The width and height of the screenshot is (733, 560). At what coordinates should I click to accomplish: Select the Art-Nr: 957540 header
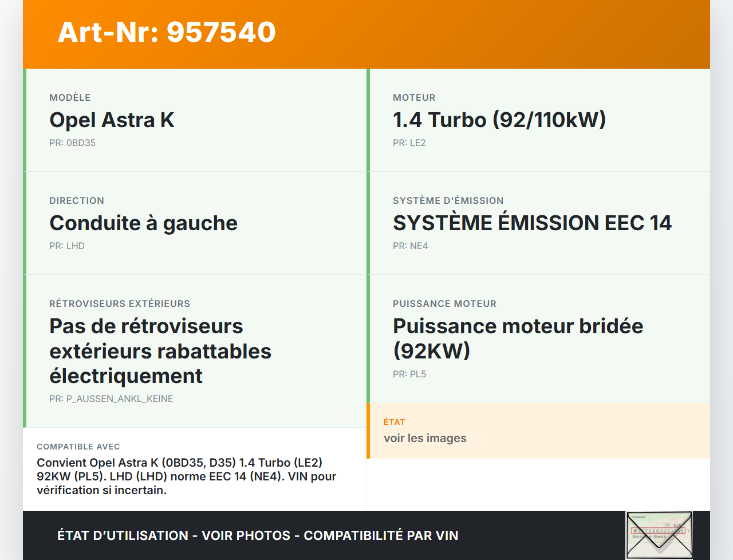click(x=166, y=33)
